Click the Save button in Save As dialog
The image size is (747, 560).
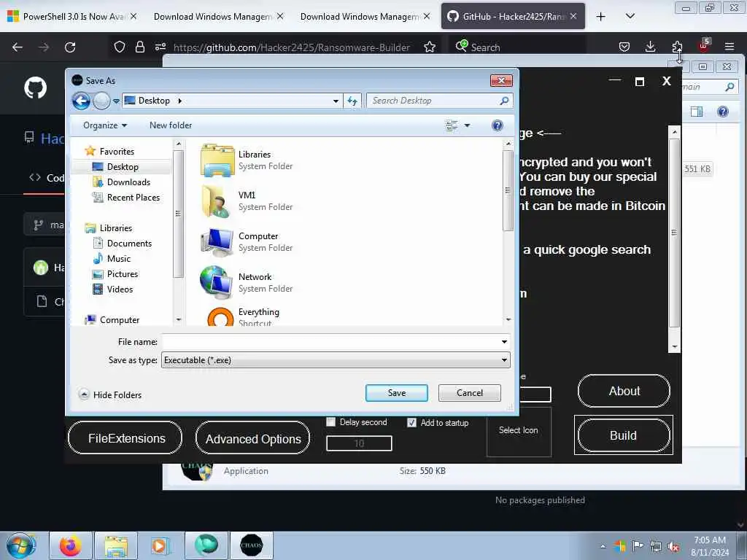tap(396, 393)
